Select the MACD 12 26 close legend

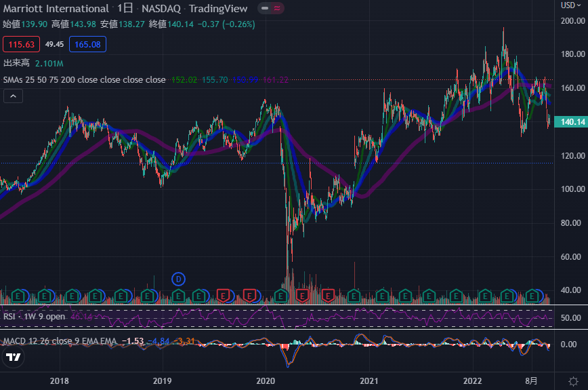(60, 341)
